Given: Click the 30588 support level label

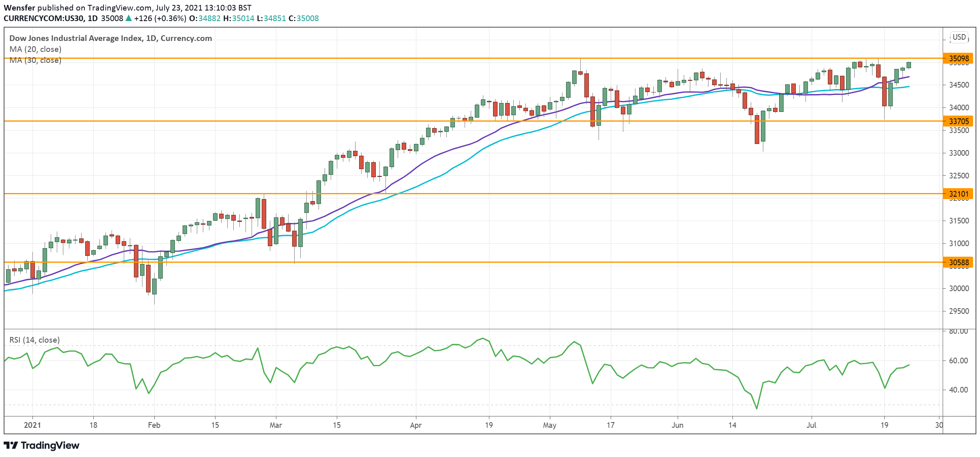Looking at the screenshot, I should (x=958, y=262).
